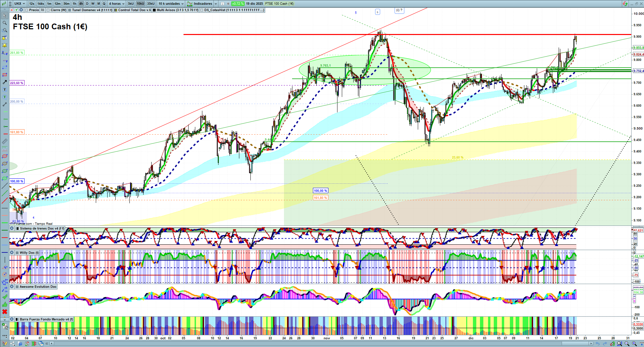644x347 pixels.
Task: Click the info icon next to percentage
Action: click(222, 4)
